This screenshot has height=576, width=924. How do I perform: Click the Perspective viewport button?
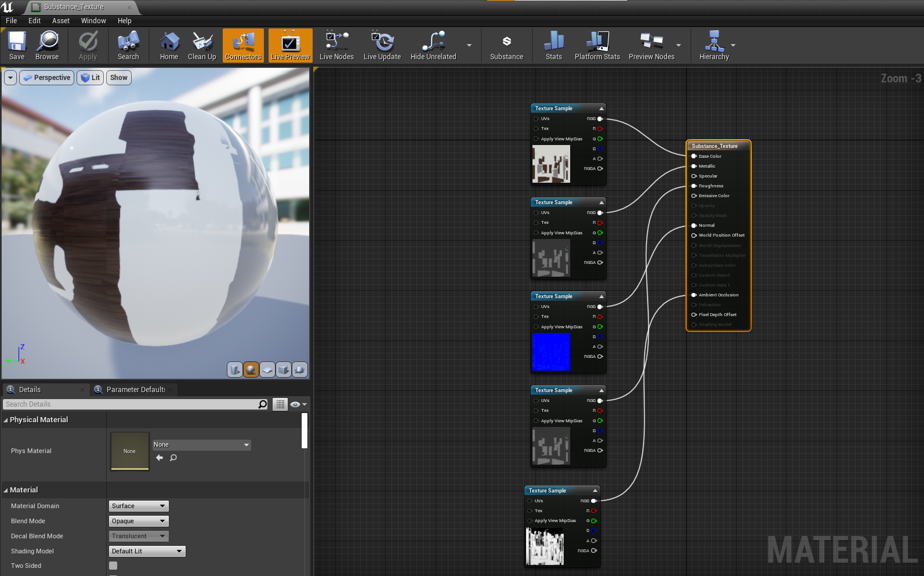[47, 78]
